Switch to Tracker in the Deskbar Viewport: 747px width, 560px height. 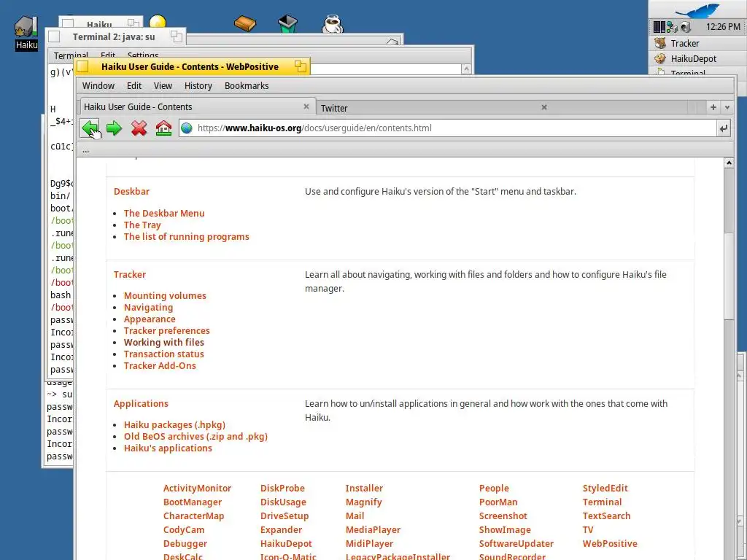(697, 43)
